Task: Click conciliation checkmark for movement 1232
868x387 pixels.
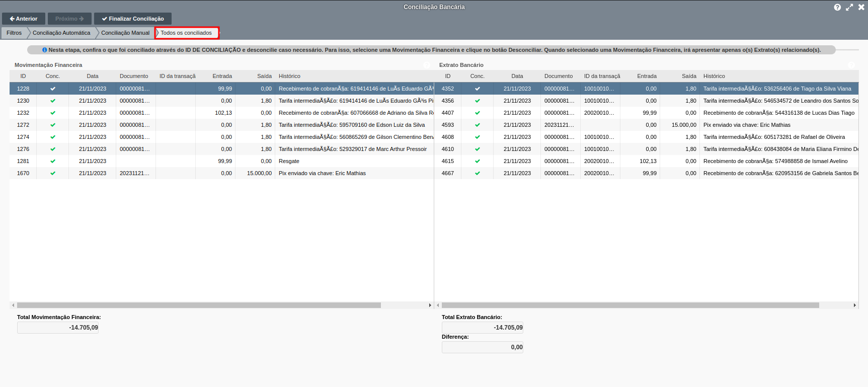Action: (x=53, y=113)
